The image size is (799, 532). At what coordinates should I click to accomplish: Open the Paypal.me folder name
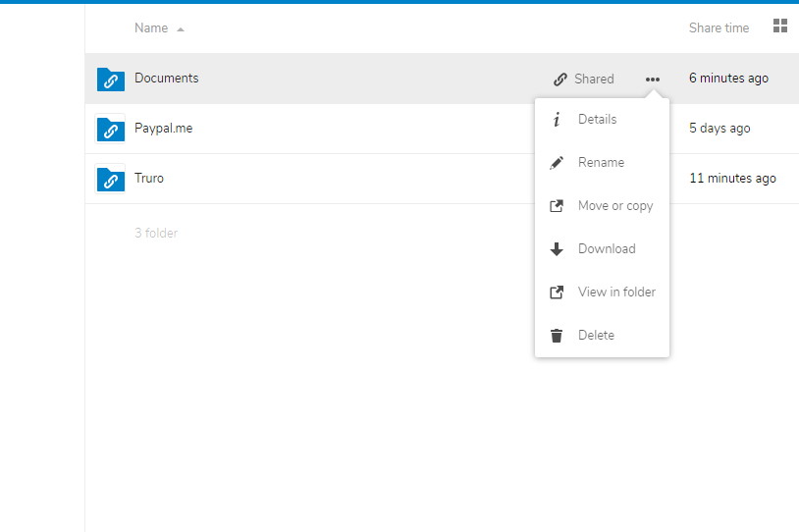pyautogui.click(x=163, y=129)
